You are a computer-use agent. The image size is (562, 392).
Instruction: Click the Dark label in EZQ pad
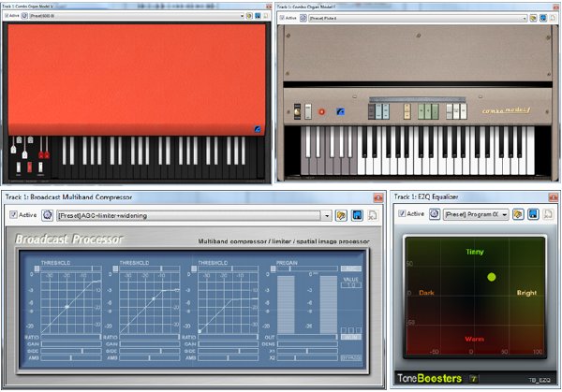(426, 293)
